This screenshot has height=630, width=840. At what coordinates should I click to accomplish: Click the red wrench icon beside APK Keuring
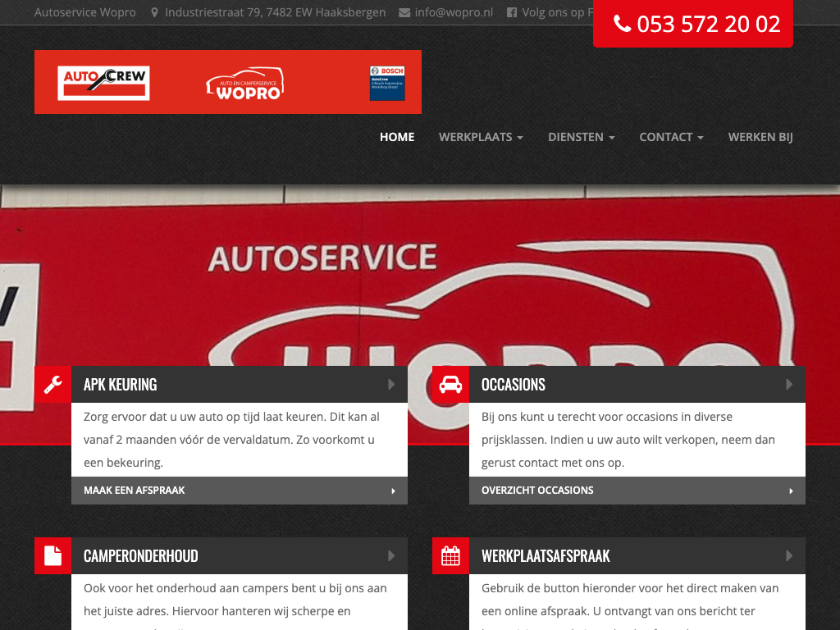point(52,384)
